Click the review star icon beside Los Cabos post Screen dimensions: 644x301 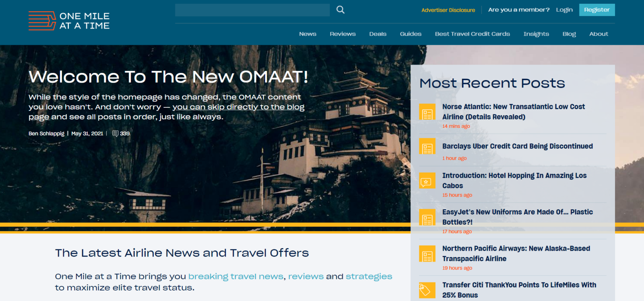[427, 181]
